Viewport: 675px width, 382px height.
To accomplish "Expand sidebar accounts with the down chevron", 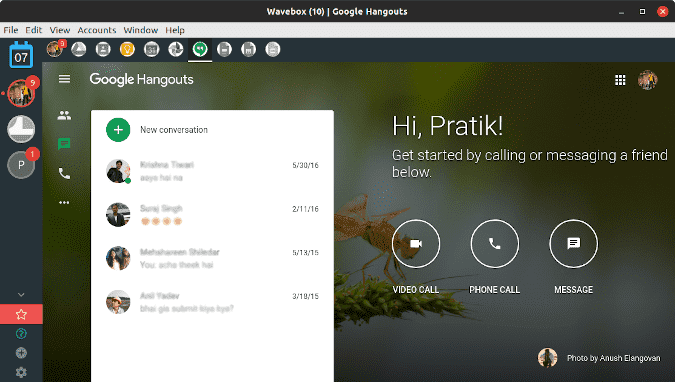I will 21,295.
